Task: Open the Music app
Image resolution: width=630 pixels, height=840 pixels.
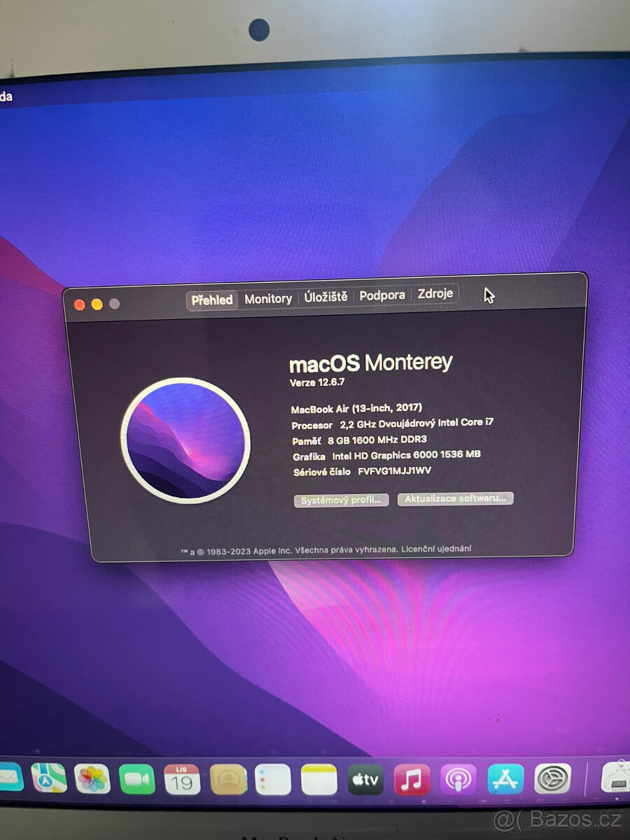Action: click(x=412, y=779)
